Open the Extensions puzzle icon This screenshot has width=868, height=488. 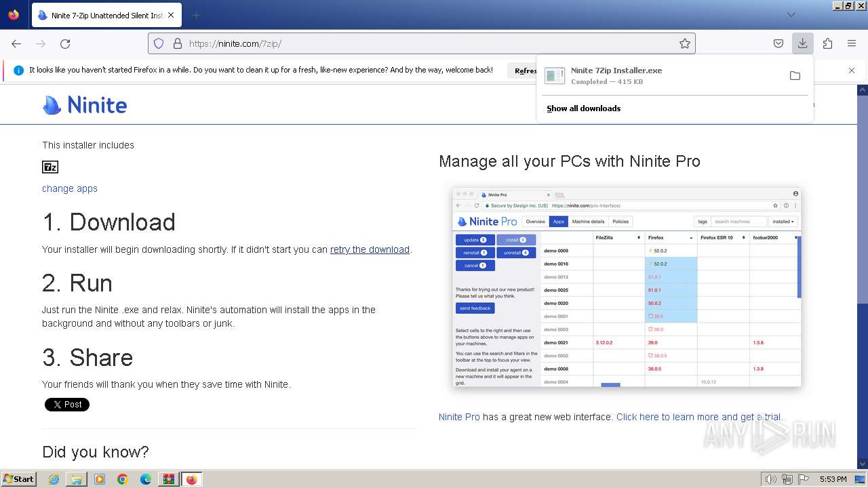[827, 43]
